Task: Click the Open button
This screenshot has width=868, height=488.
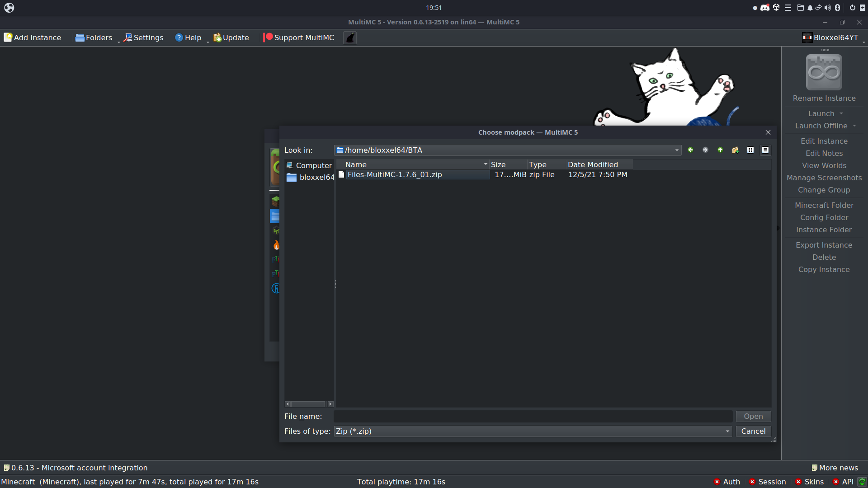Action: click(753, 417)
